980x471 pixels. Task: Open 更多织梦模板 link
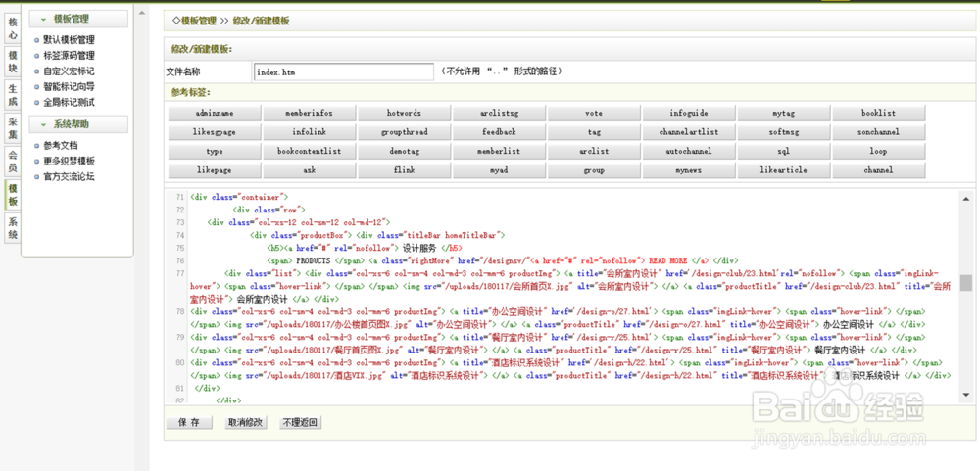[x=69, y=162]
